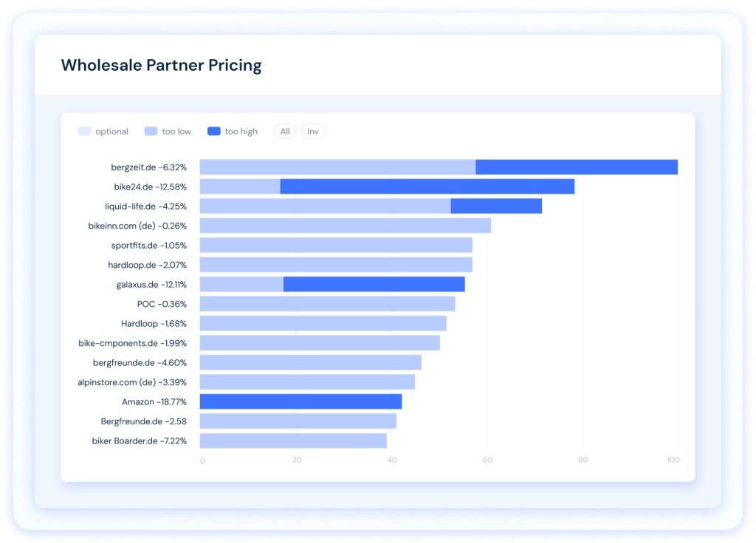This screenshot has width=756, height=543.
Task: Click the Bergfreunde.de -2.58 bar
Action: tap(298, 421)
